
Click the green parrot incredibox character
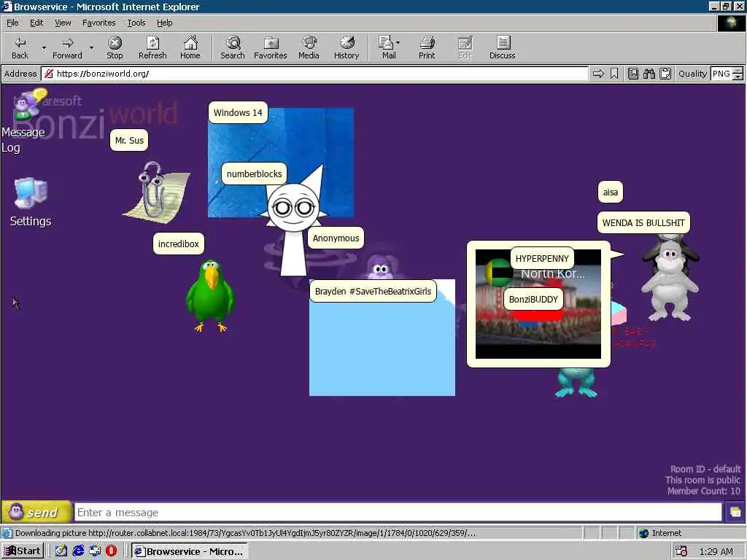(x=210, y=295)
